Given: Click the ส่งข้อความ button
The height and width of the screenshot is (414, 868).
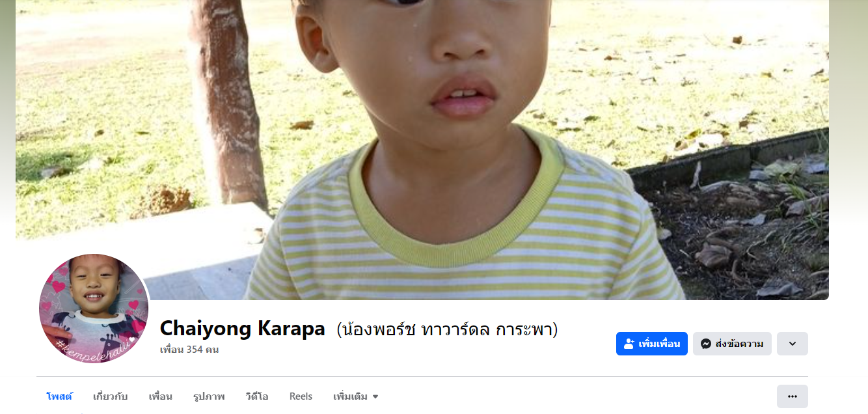Looking at the screenshot, I should (x=732, y=344).
